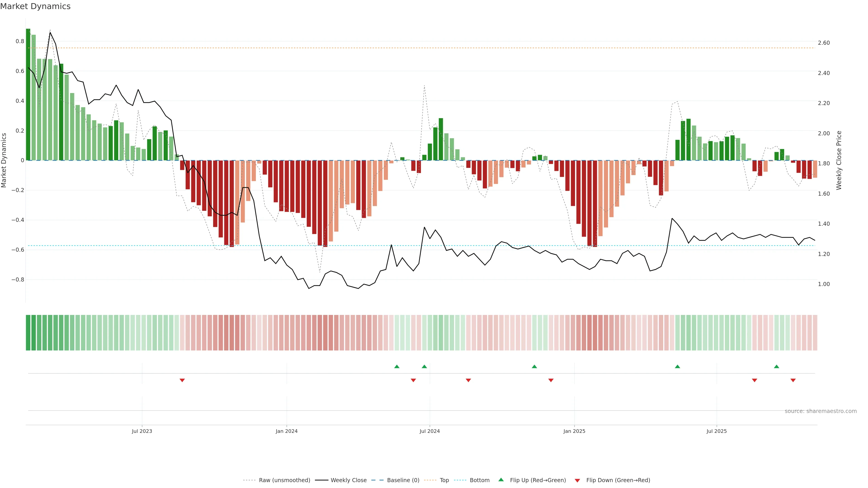This screenshot has height=488, width=868.
Task: Toggle the Weekly Close legend entry
Action: [348, 480]
